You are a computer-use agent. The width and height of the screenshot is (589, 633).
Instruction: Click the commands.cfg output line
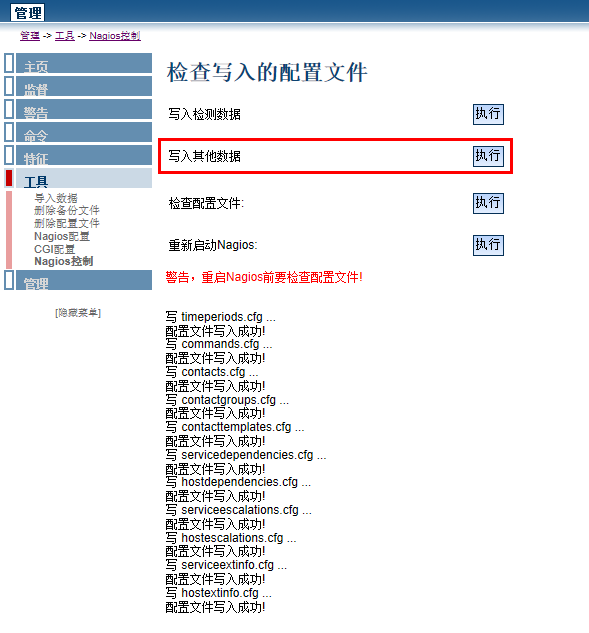click(219, 344)
